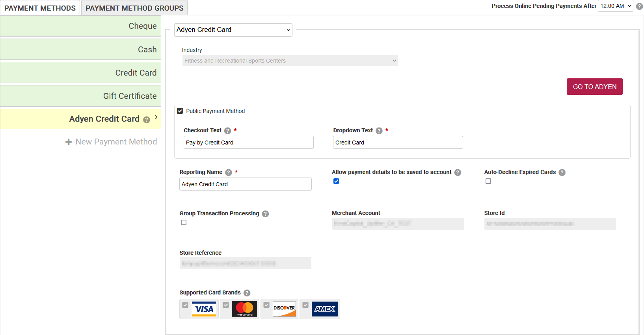Open the 12:00 AM processing time dropdown
This screenshot has height=335, width=644.
[x=615, y=6]
